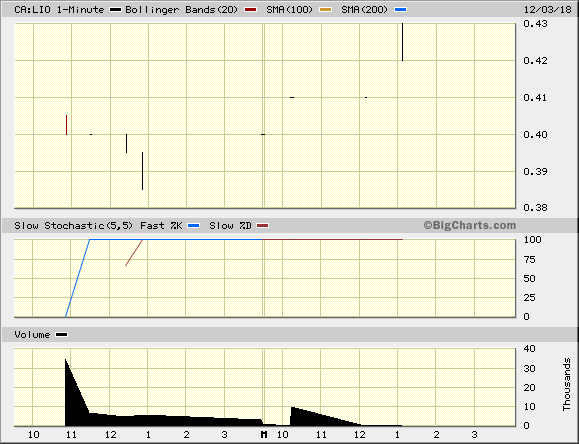The width and height of the screenshot is (579, 444).
Task: Click the volume spike peak near 11
Action: pos(66,361)
